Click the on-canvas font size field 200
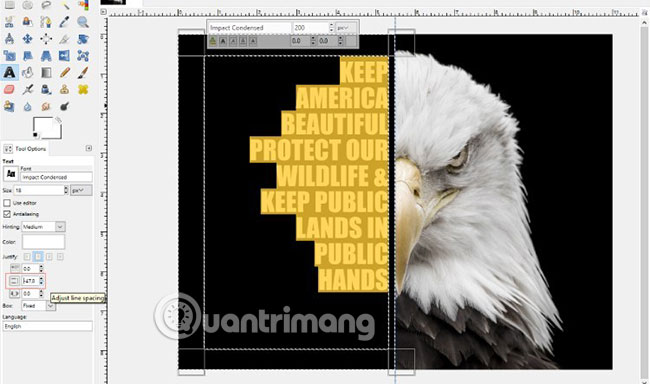Viewport: 650px width, 384px height. click(310, 28)
